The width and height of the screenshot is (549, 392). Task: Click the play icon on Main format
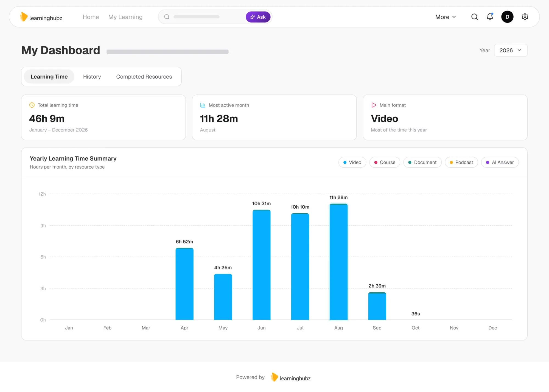374,105
